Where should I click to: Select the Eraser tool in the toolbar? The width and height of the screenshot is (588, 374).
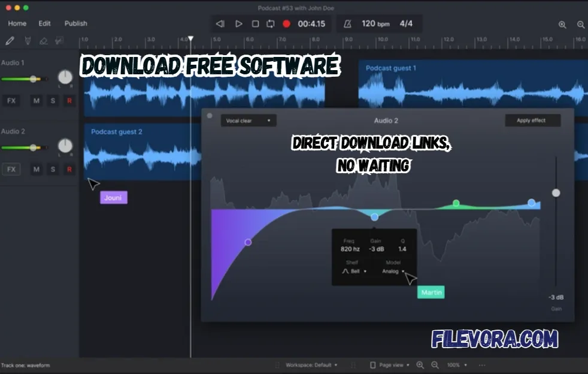43,41
